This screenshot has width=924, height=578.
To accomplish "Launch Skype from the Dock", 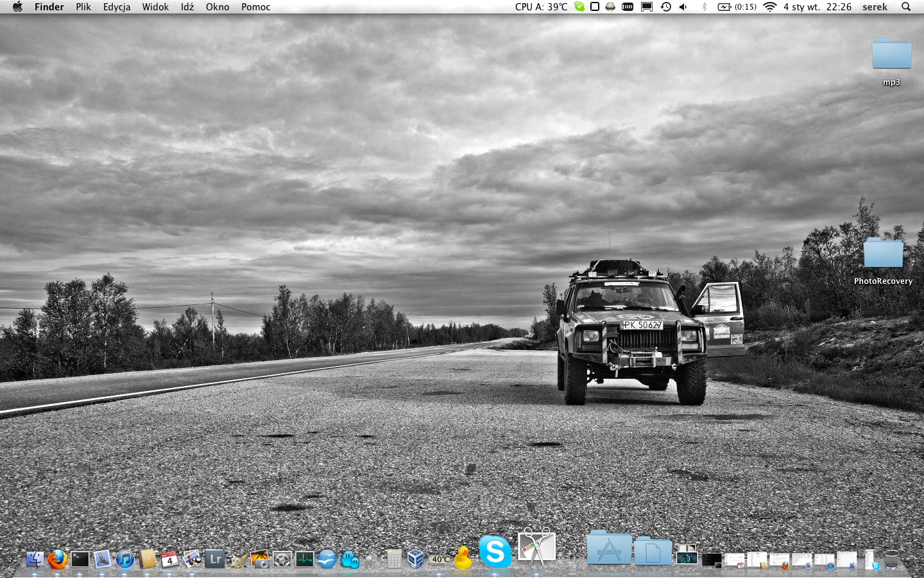I will coord(495,551).
